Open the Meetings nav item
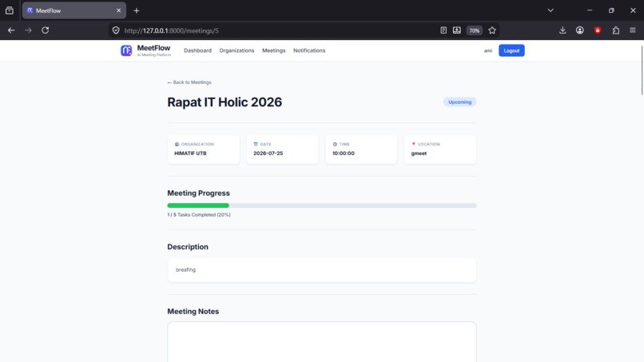The image size is (644, 362). (273, 50)
